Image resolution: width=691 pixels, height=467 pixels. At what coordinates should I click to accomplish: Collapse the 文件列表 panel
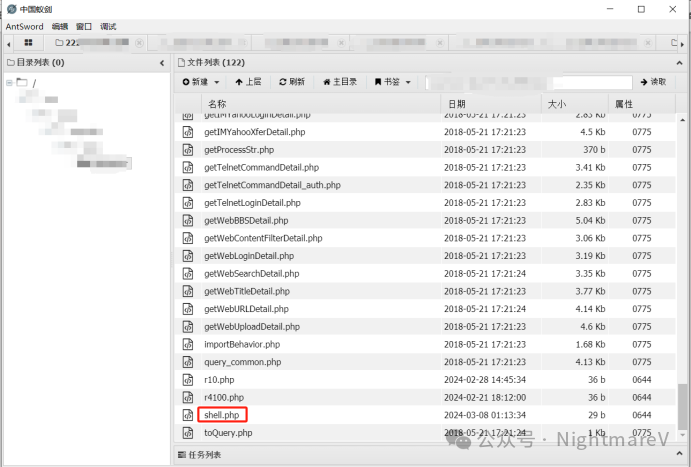click(x=679, y=63)
